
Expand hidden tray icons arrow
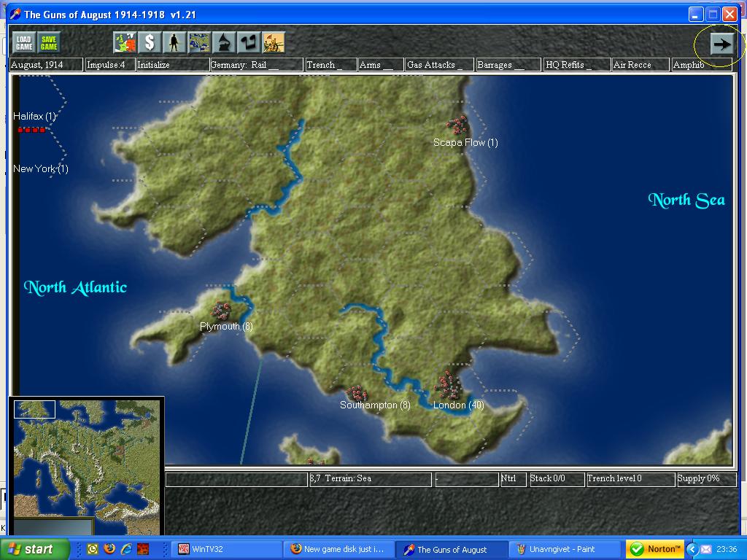tap(692, 549)
